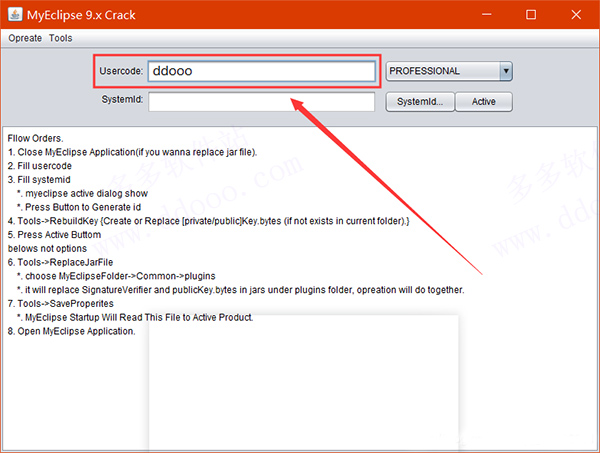This screenshot has height=453, width=600.
Task: Click 'MyEclipse Startup Will Read This File' line
Action: point(135,317)
